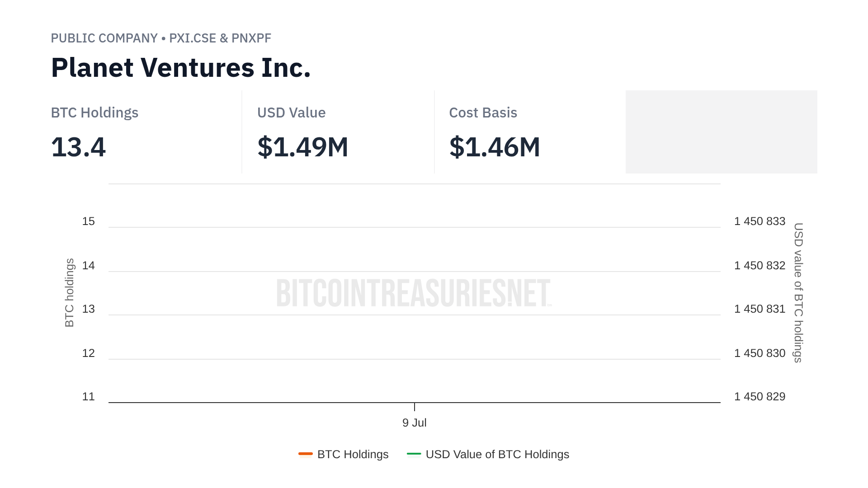Screen dimensions: 868x488
Task: Click the x-axis tick mark above 9 Jul
Action: coord(415,407)
